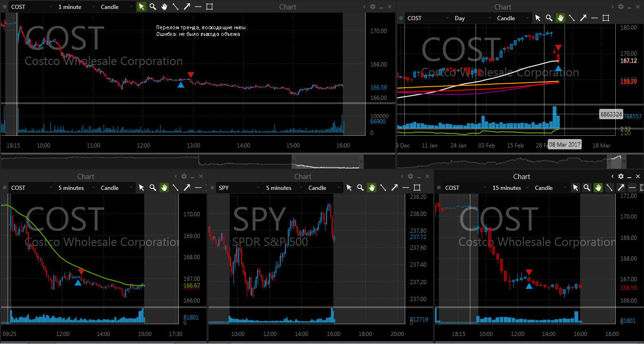Screen dimensions: 644x344
Task: Select the trend line tool in the COST Day chart
Action: click(x=572, y=18)
